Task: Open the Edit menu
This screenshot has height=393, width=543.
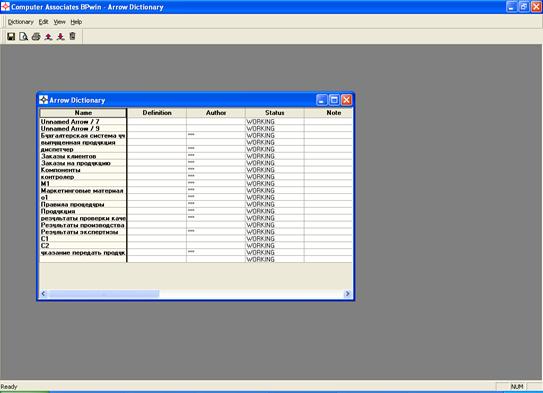Action: tap(43, 22)
